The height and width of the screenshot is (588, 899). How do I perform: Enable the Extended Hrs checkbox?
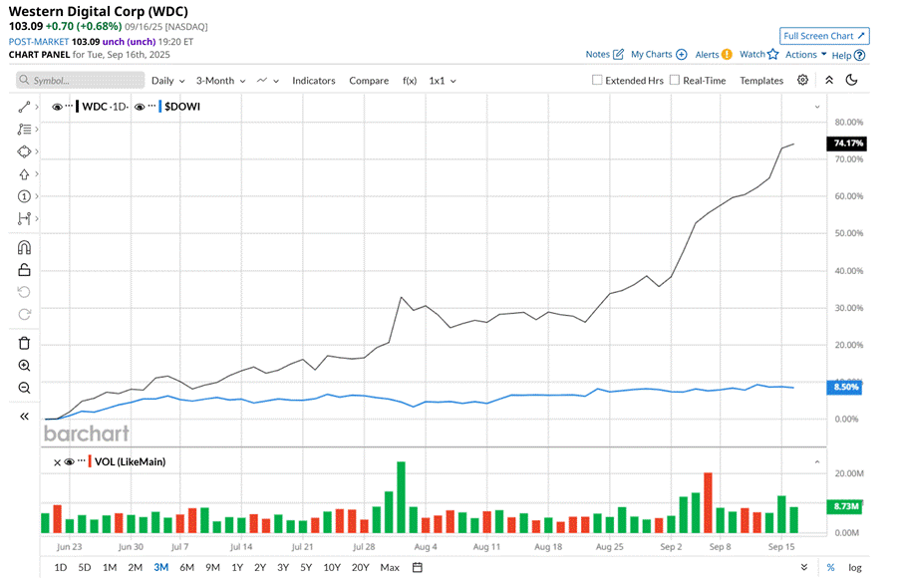[597, 81]
